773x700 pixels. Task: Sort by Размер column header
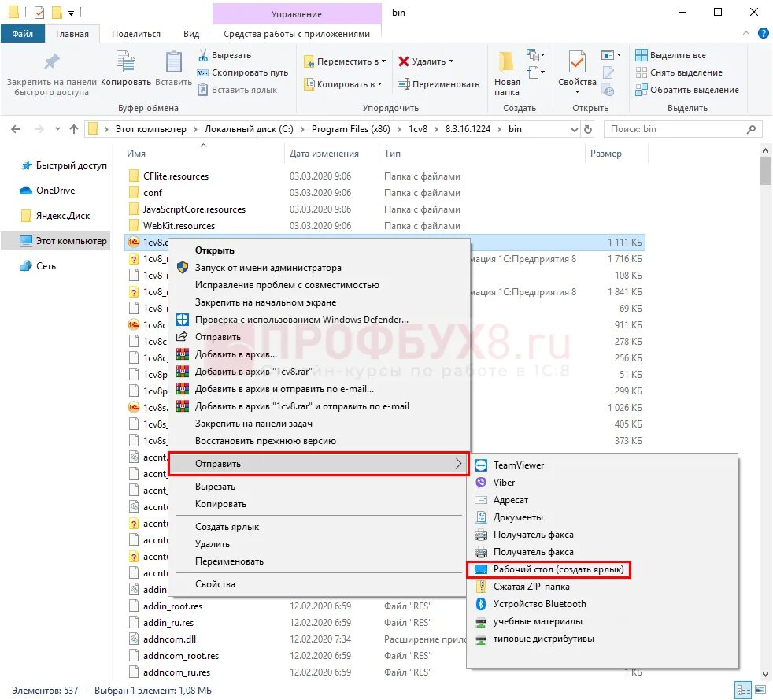click(x=605, y=154)
